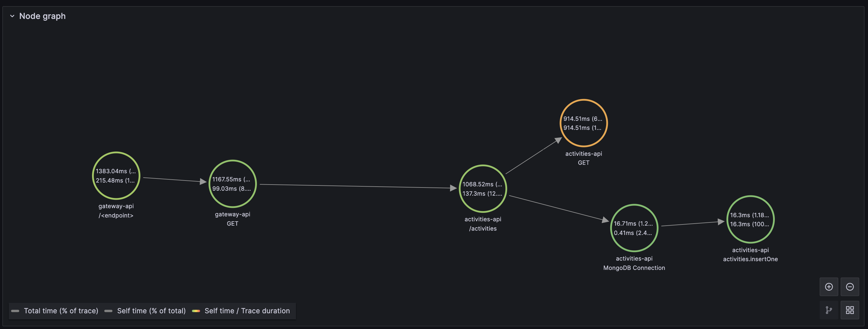
Task: Click the Node graph panel title
Action: click(43, 16)
